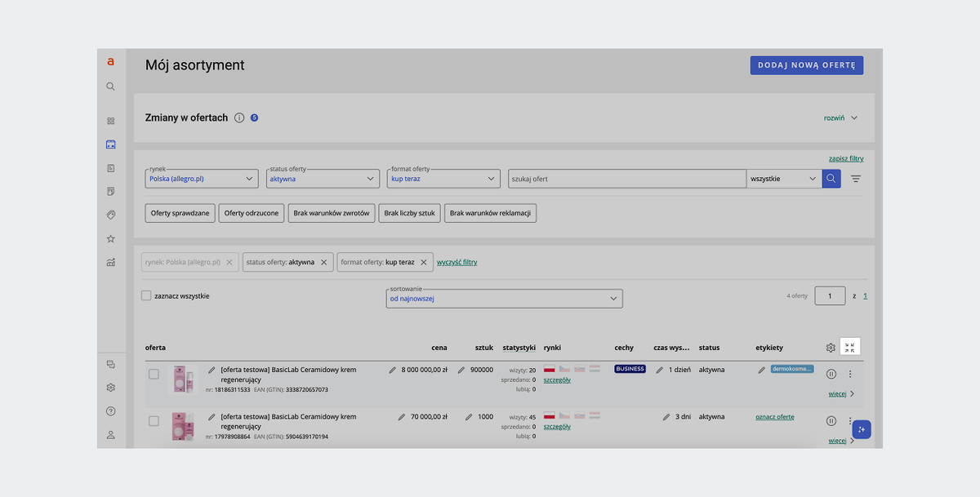Select the 'Oferty odrzucone' quick filter

coord(251,213)
